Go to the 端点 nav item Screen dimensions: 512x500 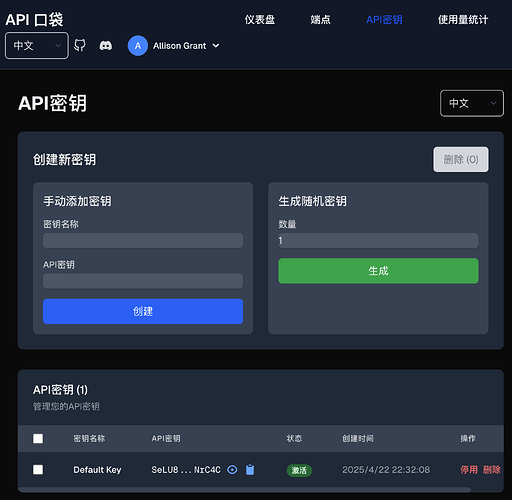pyautogui.click(x=320, y=20)
